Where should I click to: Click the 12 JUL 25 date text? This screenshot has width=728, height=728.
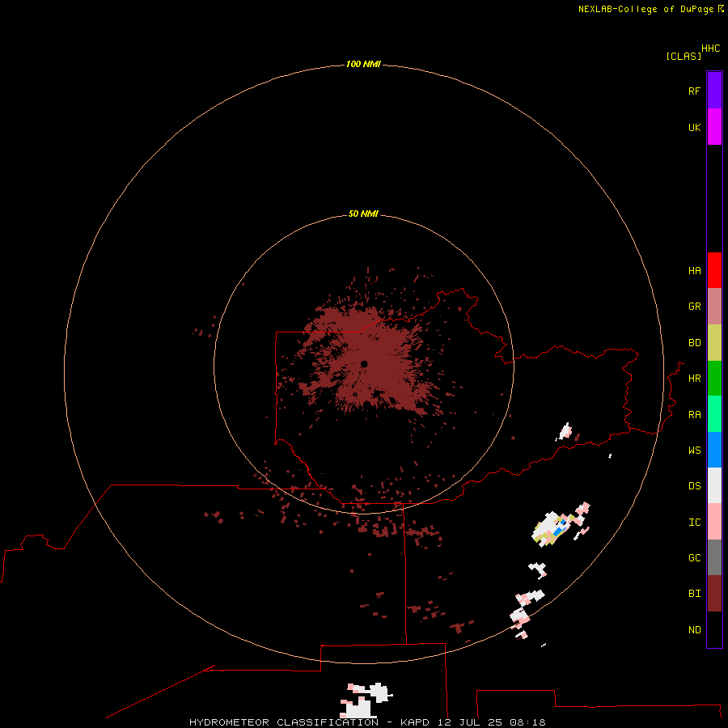point(470,722)
